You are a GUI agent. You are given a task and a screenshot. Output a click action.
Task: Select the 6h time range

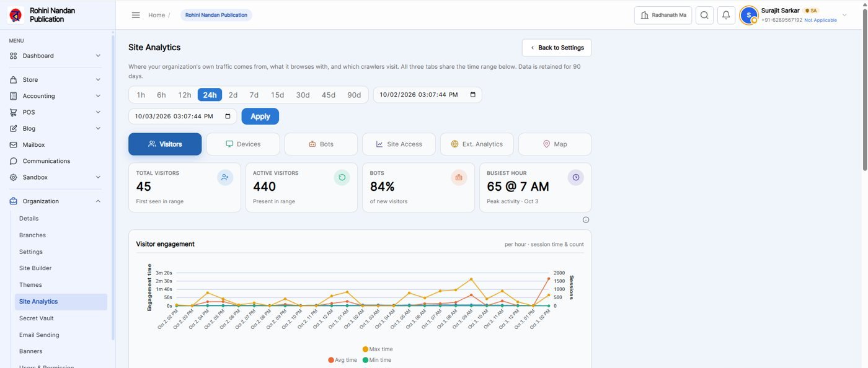161,95
